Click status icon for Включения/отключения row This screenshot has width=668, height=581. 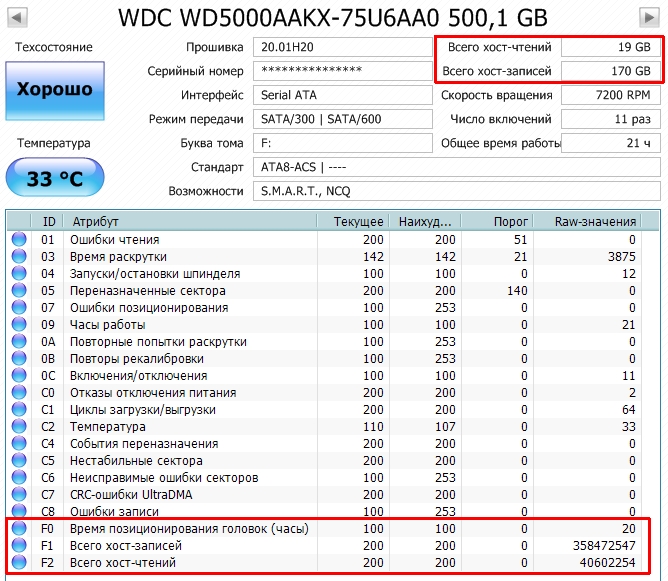[x=19, y=375]
